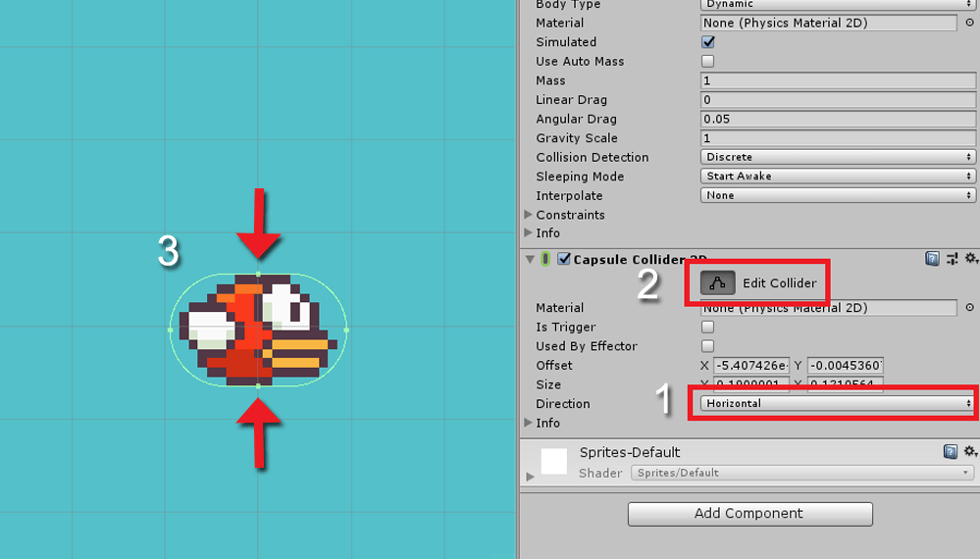Click the Edit Collider label
The height and width of the screenshot is (559, 980).
[x=779, y=283]
